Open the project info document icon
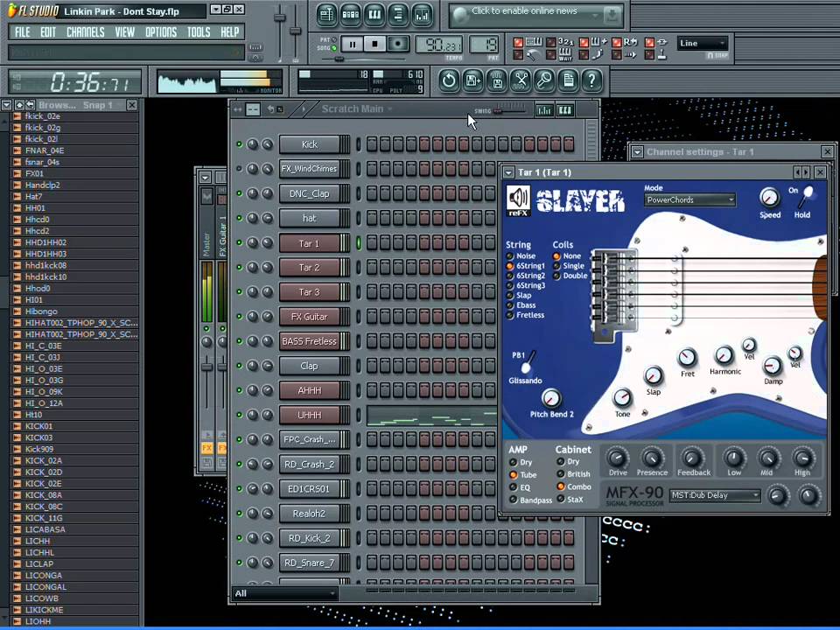This screenshot has width=840, height=630. (x=569, y=80)
